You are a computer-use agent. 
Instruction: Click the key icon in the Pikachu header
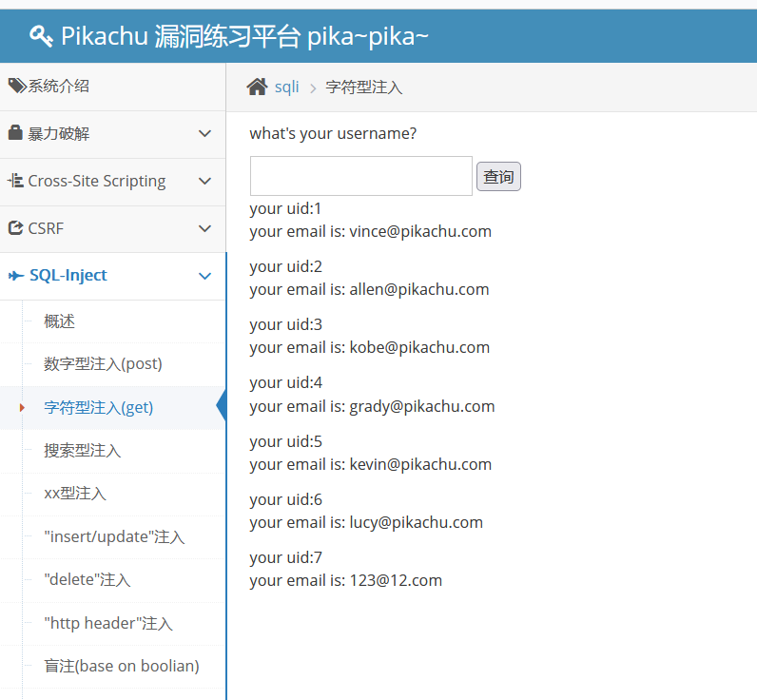(41, 36)
